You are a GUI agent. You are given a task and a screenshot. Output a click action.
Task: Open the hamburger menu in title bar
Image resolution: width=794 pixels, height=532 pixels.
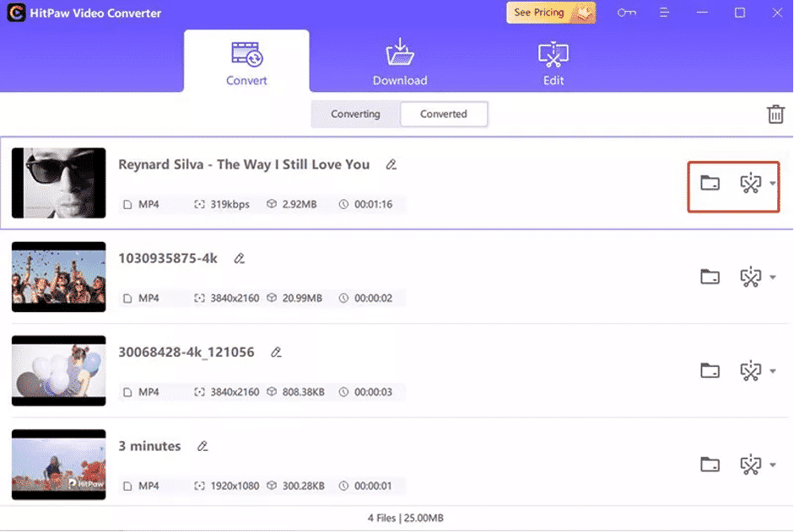tap(664, 13)
